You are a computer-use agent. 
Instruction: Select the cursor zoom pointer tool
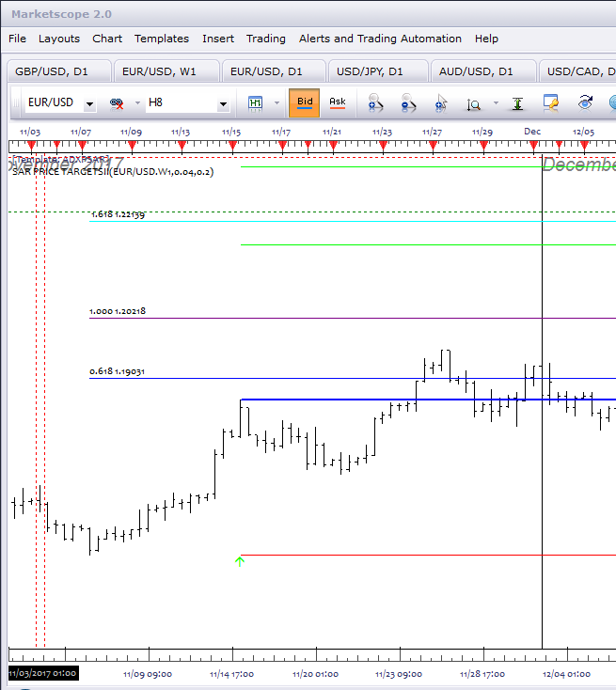pos(441,103)
